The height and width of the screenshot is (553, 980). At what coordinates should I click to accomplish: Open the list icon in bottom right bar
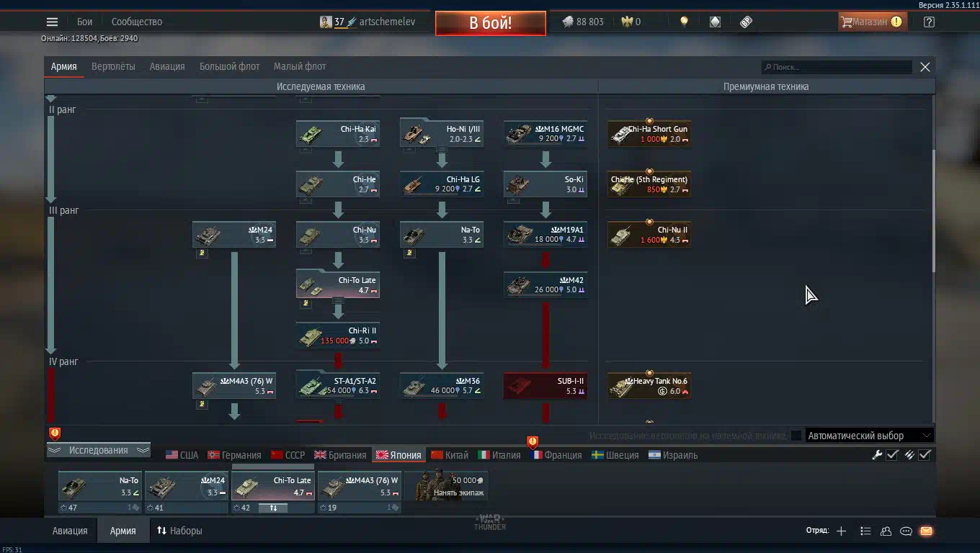click(865, 531)
